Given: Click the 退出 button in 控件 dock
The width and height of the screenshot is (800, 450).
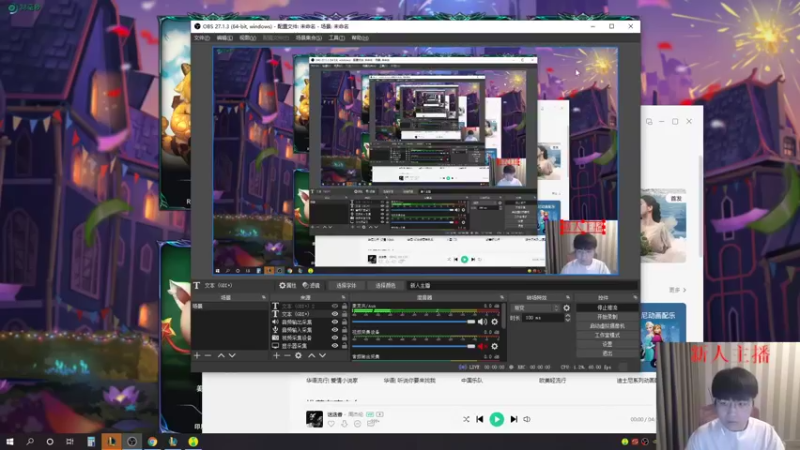Looking at the screenshot, I should pyautogui.click(x=607, y=354).
